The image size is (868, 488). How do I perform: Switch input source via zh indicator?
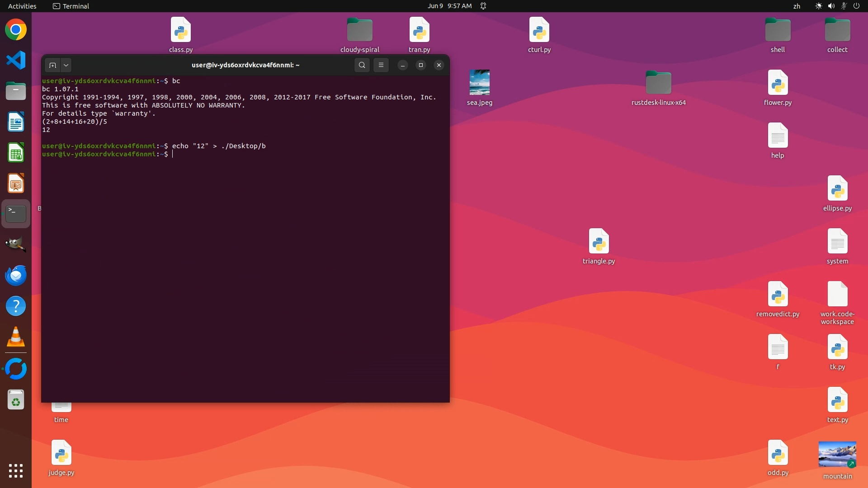click(x=797, y=6)
